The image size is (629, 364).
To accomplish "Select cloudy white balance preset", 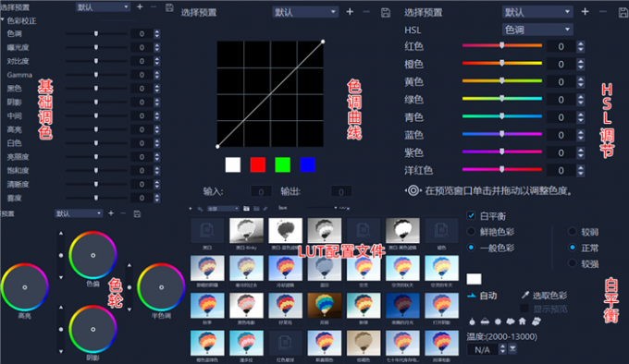I will coord(511,322).
